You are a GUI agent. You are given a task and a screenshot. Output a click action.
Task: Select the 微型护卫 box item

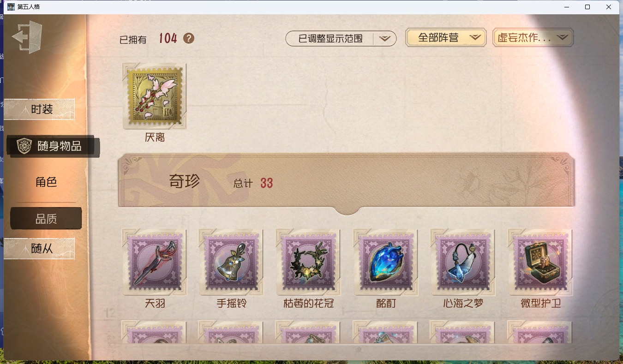[x=540, y=262]
